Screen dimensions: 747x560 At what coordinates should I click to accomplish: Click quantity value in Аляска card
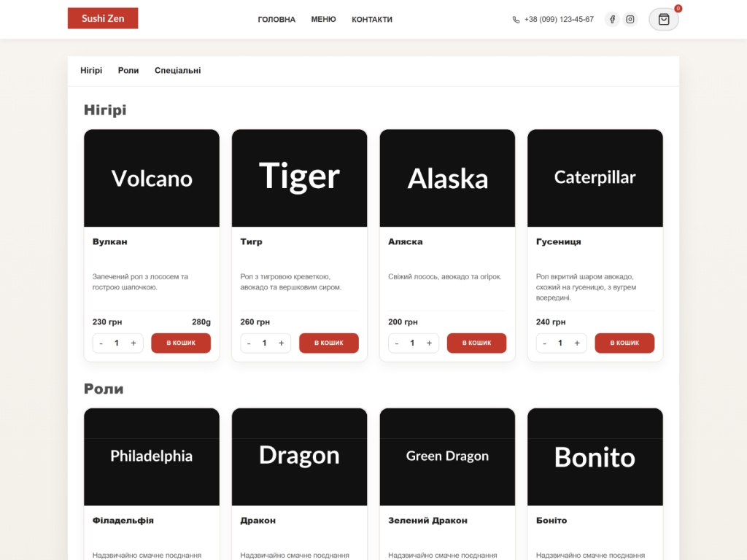(413, 343)
